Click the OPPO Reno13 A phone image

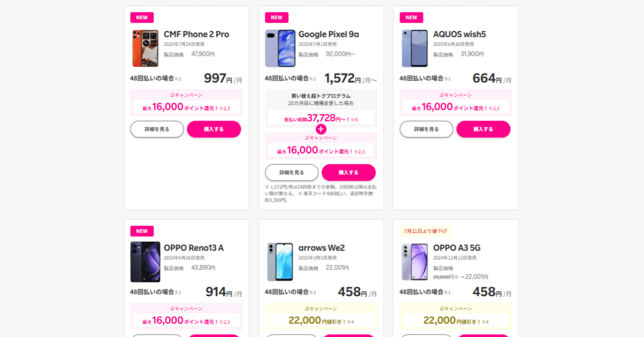pos(145,262)
